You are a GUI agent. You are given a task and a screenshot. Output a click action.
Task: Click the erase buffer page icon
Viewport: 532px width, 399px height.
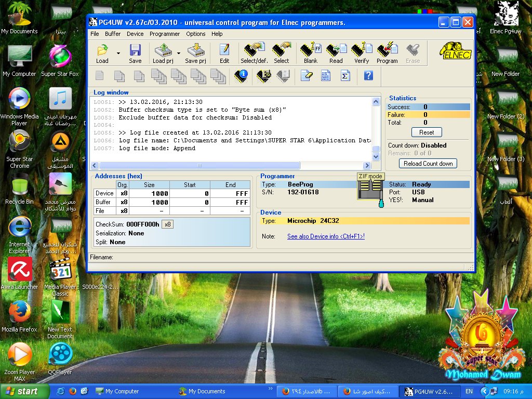pos(307,76)
